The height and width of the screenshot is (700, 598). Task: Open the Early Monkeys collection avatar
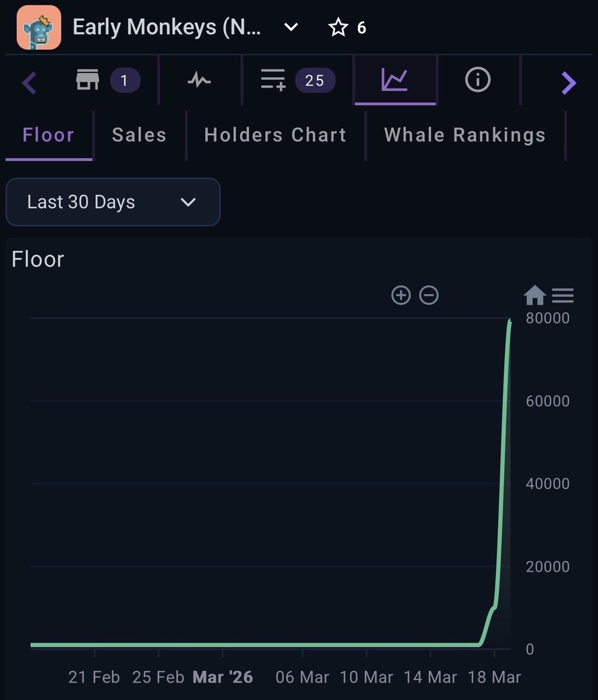[39, 27]
